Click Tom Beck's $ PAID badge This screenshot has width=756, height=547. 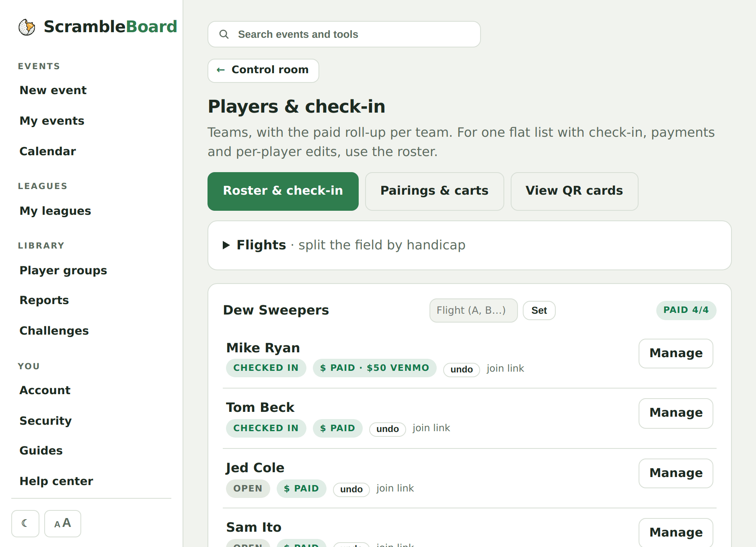point(338,428)
